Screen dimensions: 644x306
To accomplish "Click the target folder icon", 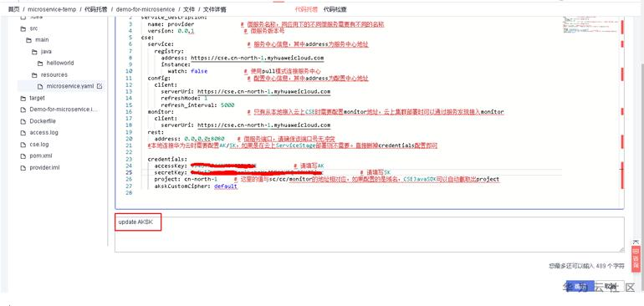I will click(23, 98).
